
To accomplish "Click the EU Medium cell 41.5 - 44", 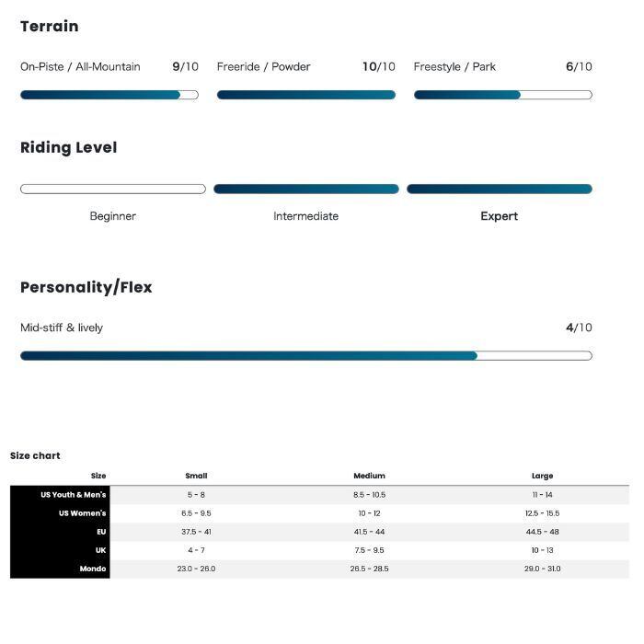I will coord(369,532).
